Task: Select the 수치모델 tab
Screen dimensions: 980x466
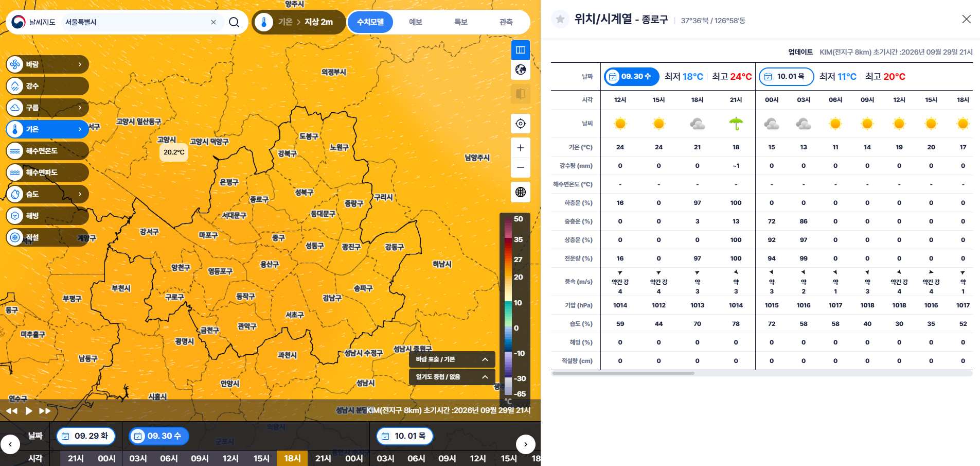Action: point(370,22)
